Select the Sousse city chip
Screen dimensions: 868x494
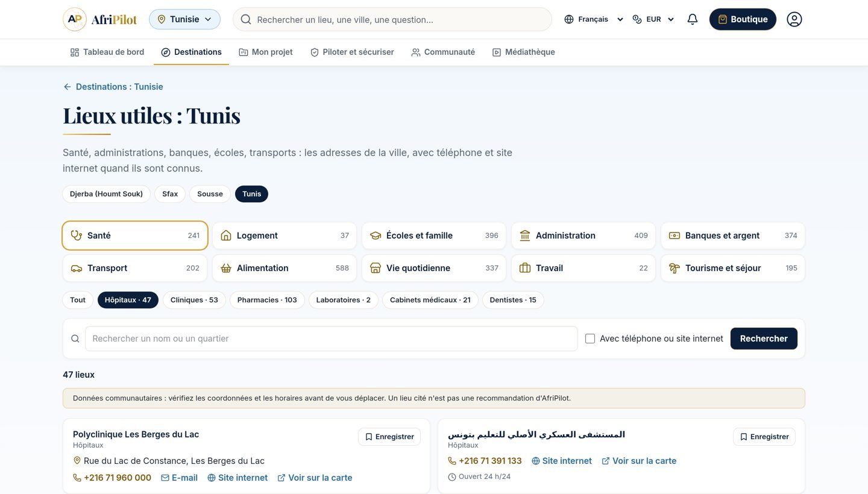pyautogui.click(x=210, y=194)
